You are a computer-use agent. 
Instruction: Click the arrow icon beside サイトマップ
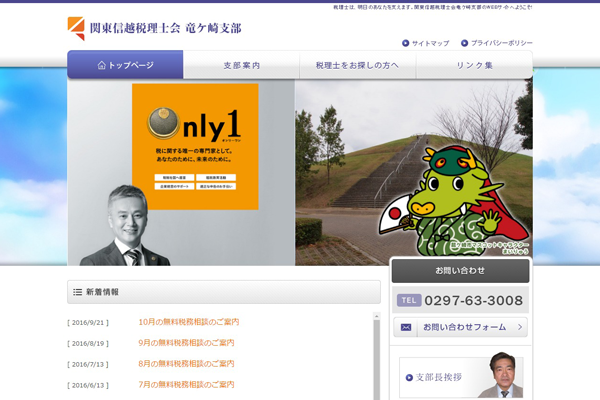click(406, 43)
